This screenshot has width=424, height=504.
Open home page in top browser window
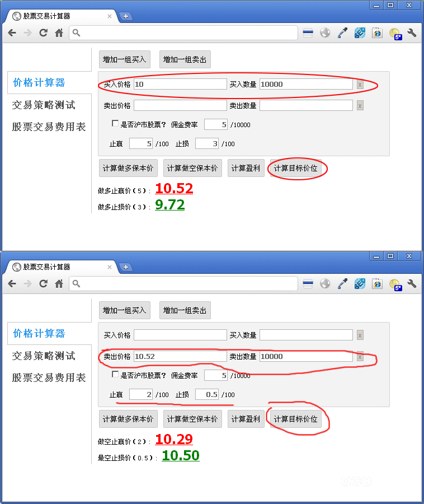tap(59, 32)
